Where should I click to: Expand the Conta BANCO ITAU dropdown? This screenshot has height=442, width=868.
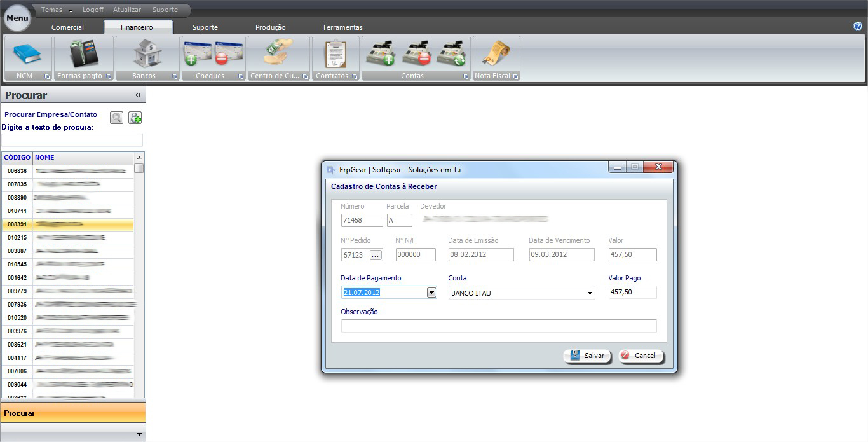pos(590,293)
